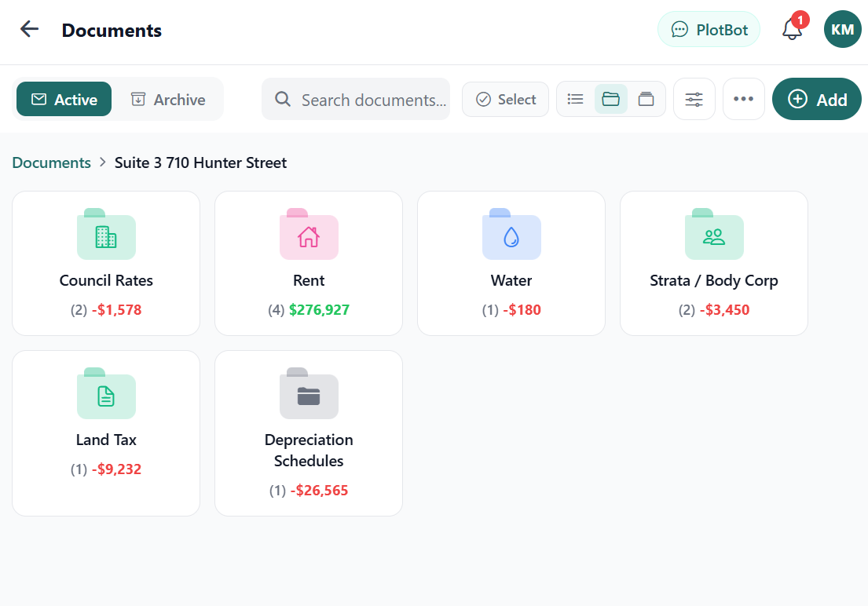Click the checkmark circle icon in Select
Viewport: 868px width, 606px height.
[483, 99]
